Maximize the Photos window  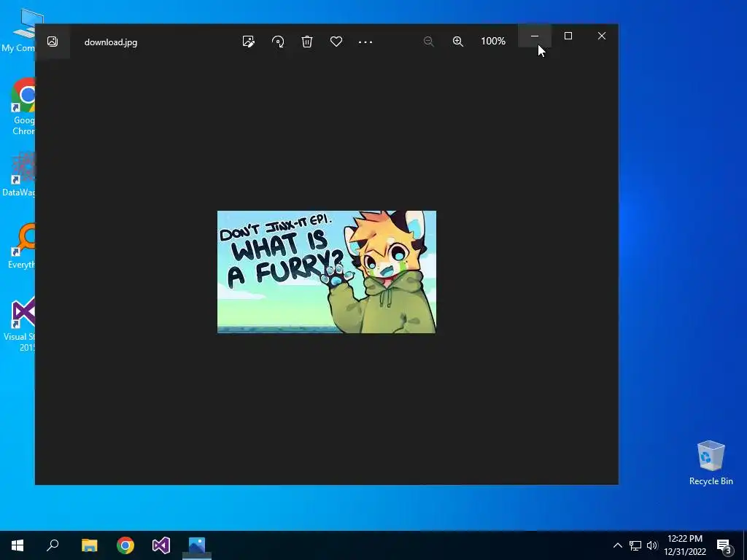point(568,36)
